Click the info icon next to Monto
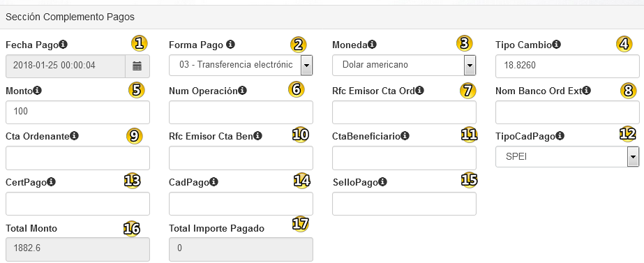Image resolution: width=644 pixels, height=263 pixels. click(37, 91)
